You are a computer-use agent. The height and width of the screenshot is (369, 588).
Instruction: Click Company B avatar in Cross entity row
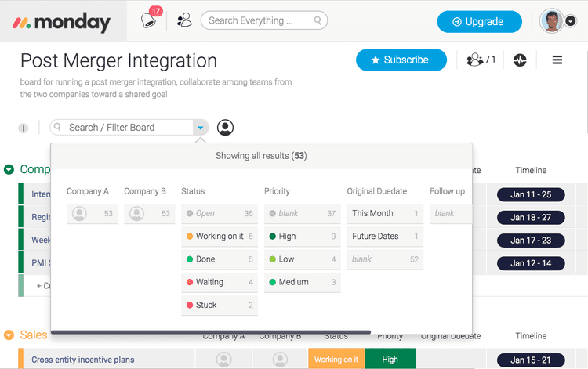coord(280,360)
